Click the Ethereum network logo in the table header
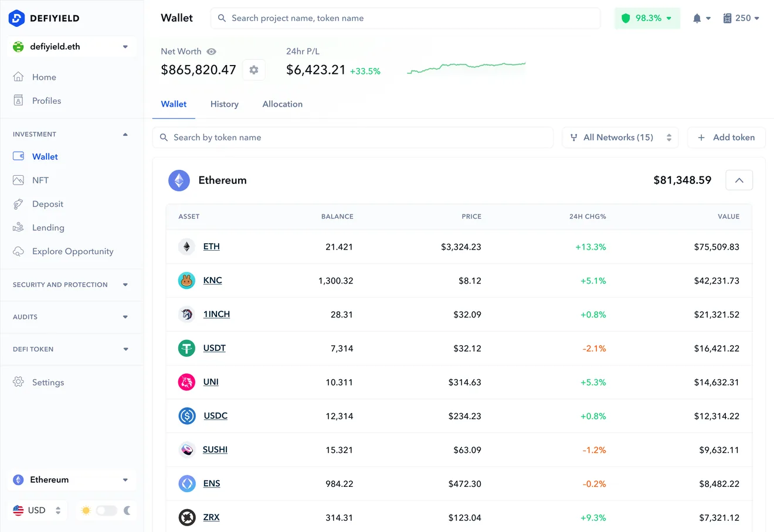Screen dimensions: 774x532 (x=179, y=180)
